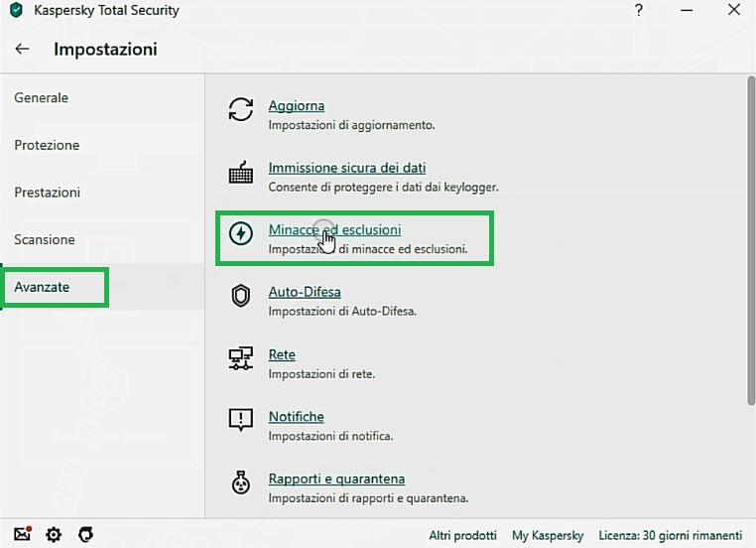
Task: Click the text 'Impostazioni di Auto-Difesa.'
Action: click(x=342, y=312)
